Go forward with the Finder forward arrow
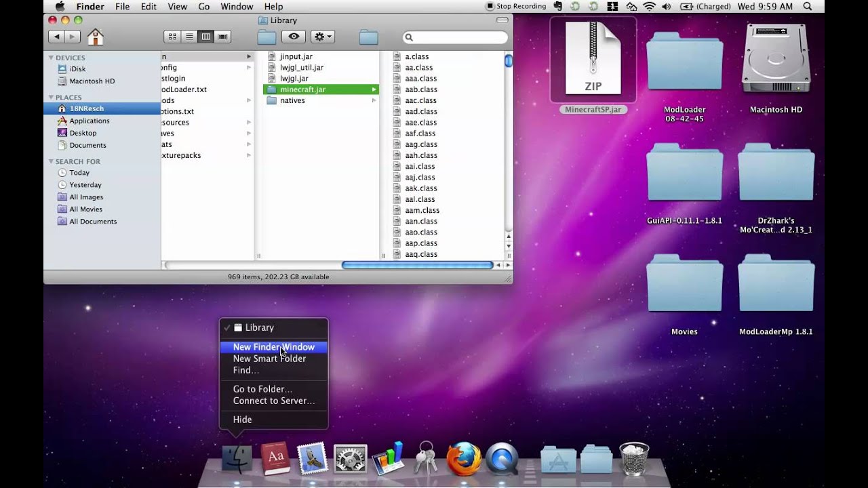Viewport: 868px width, 488px height. click(x=73, y=37)
